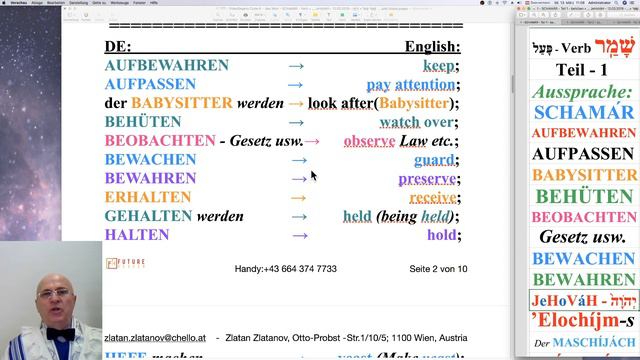Click the English: column heading
The width and height of the screenshot is (640, 360).
[433, 47]
